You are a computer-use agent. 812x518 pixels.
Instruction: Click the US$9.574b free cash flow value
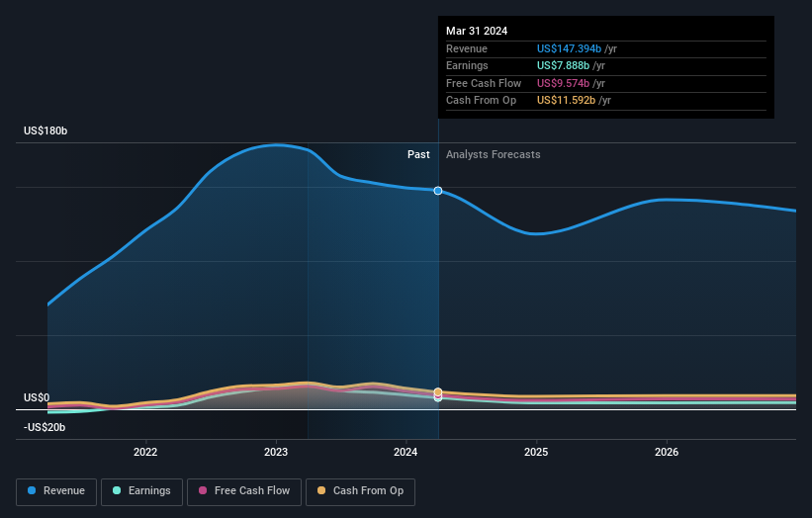563,83
